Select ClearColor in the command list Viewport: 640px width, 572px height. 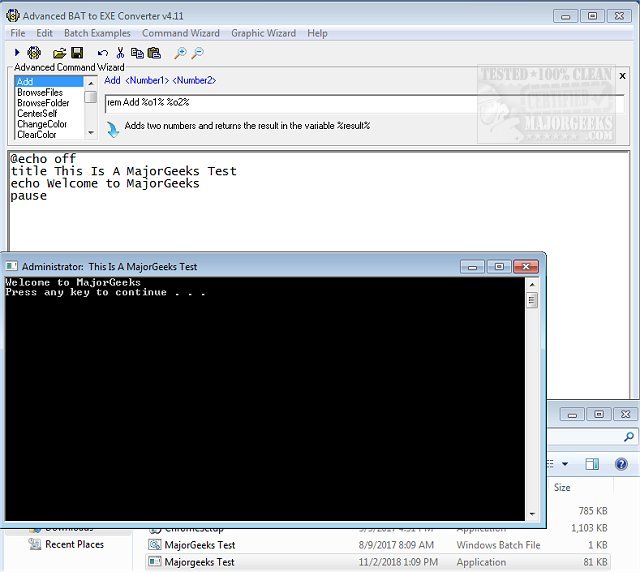click(x=49, y=135)
